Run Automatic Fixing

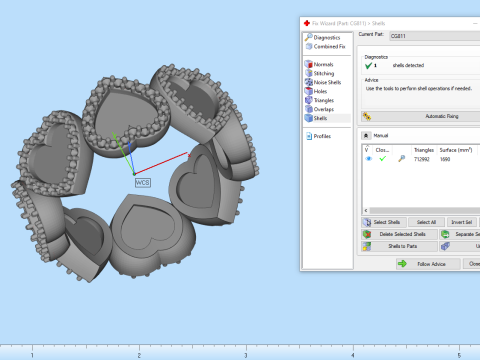(x=421, y=116)
